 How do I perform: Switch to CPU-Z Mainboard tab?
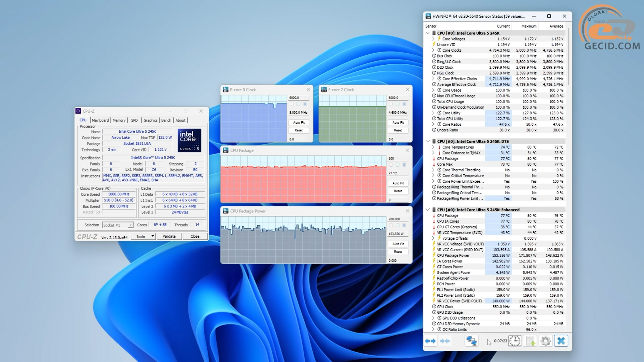point(100,120)
